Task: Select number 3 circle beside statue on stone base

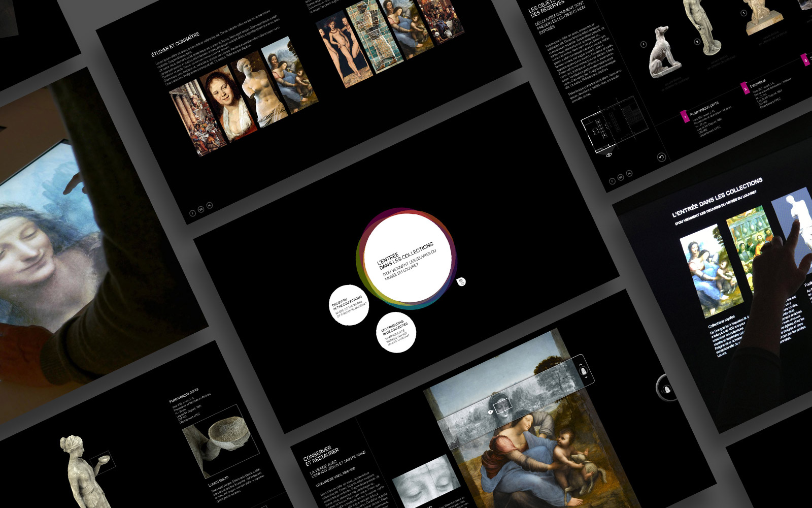Action: (744, 13)
